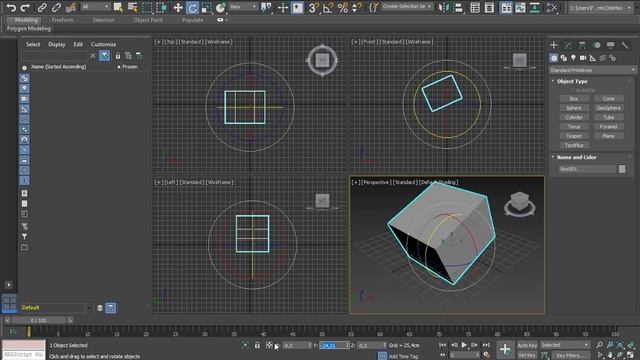
Task: Click the Scene Explorer search field
Action: point(55,56)
